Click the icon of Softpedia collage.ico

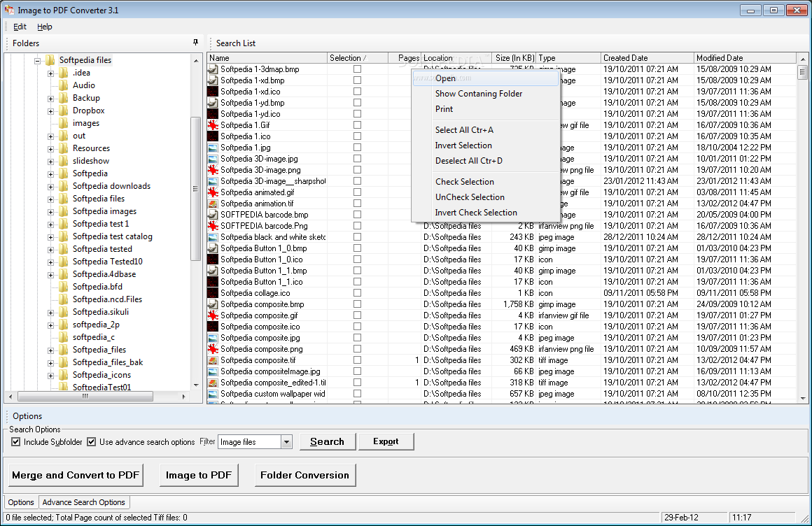tap(212, 293)
